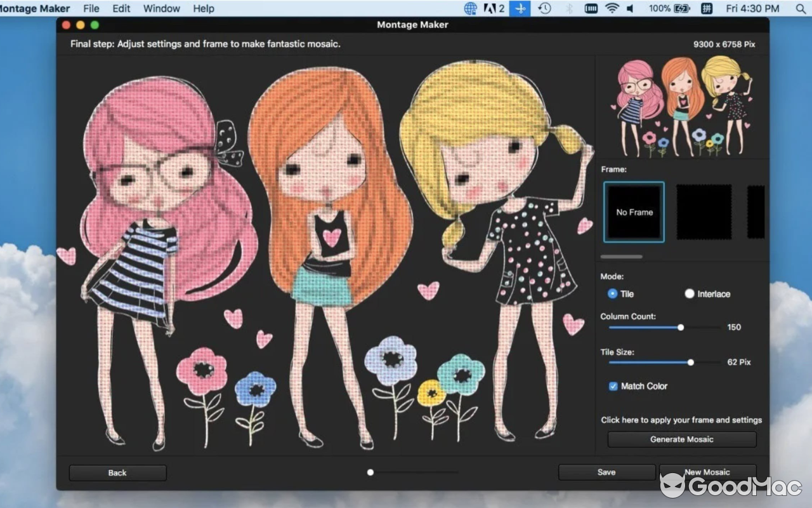This screenshot has height=508, width=812.
Task: Open the Time Machine menu icon
Action: coord(544,8)
